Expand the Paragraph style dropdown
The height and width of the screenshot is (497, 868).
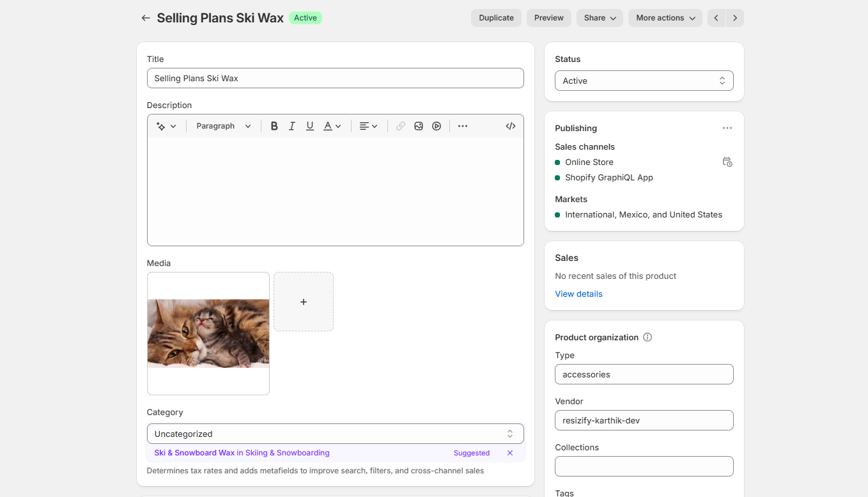pyautogui.click(x=224, y=126)
